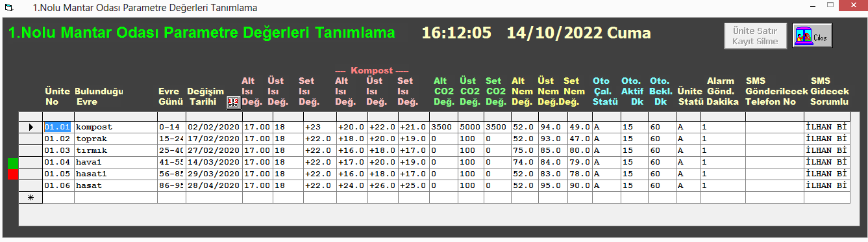868x242 pixels.
Task: Click the Evre Günü cell 86-95
Action: pos(171,185)
